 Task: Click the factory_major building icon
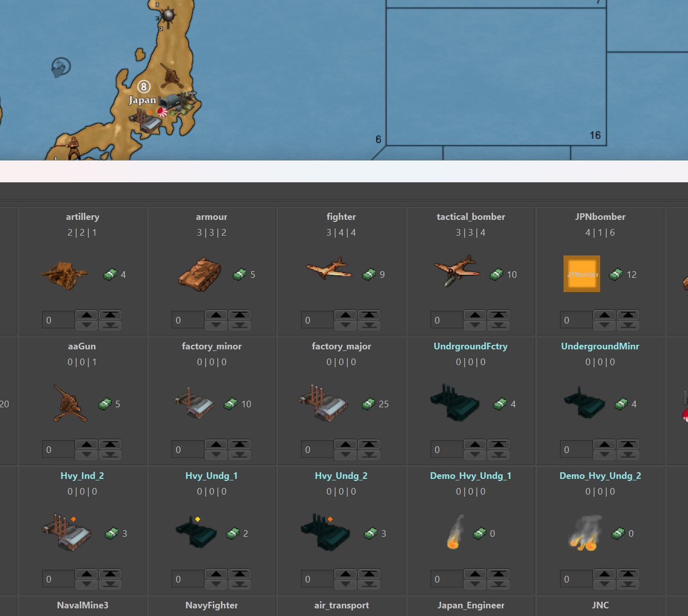pyautogui.click(x=323, y=403)
